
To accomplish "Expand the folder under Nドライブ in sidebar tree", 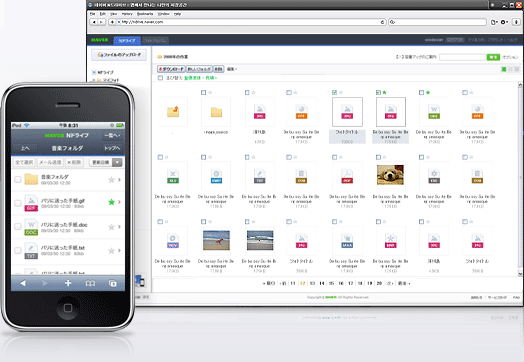I will [x=94, y=80].
